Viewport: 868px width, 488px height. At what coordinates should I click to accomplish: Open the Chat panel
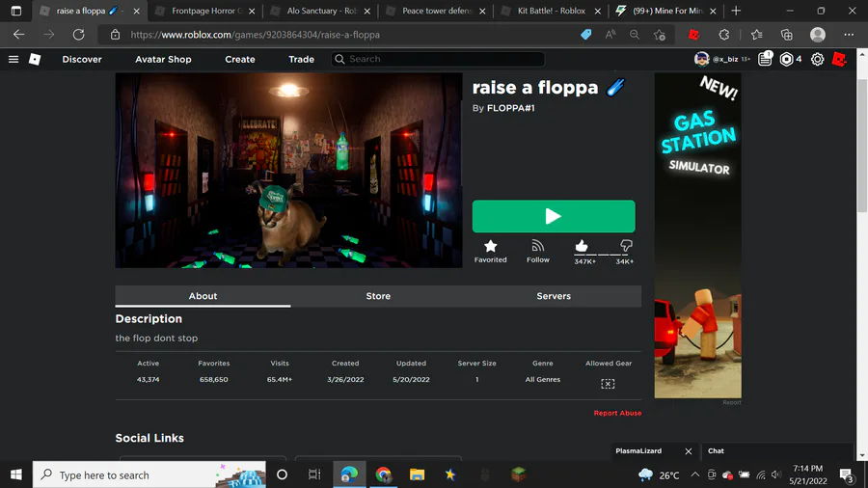(777, 451)
